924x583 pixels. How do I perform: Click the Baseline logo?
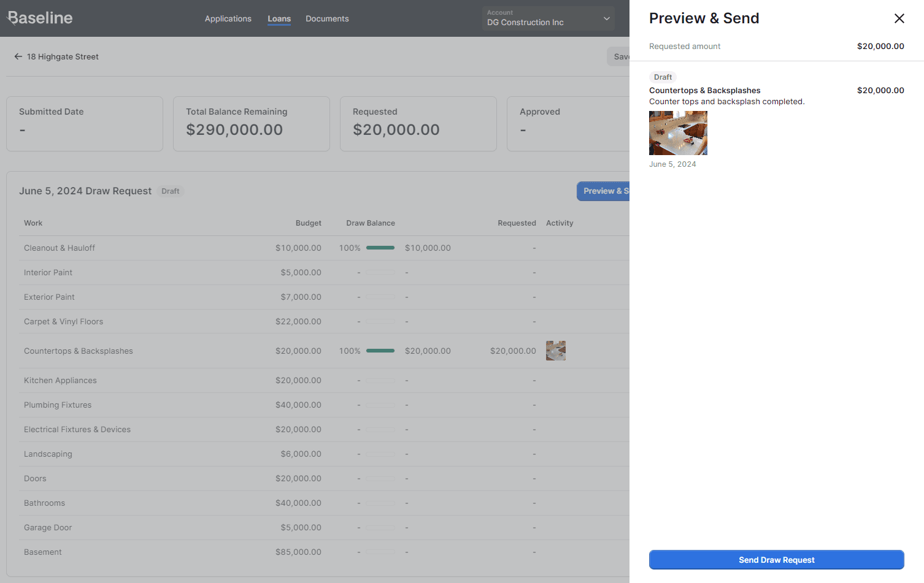click(40, 18)
